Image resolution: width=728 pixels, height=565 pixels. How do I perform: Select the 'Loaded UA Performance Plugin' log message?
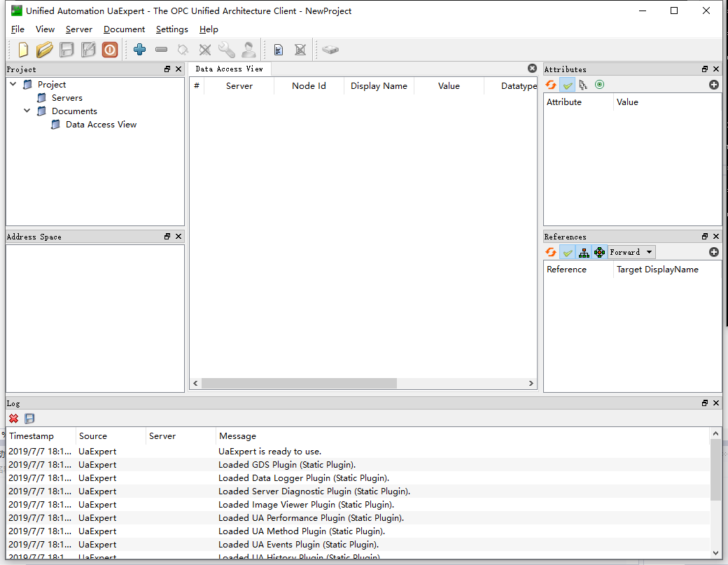point(311,517)
